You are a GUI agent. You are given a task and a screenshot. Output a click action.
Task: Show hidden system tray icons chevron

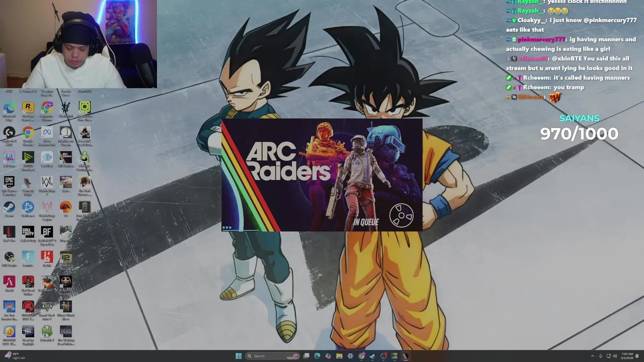pos(592,356)
